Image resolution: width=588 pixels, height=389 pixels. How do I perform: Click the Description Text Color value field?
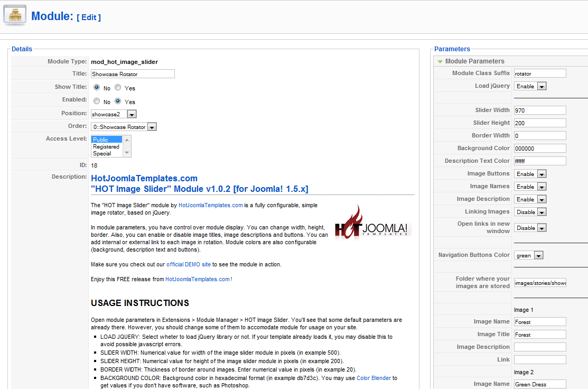540,161
